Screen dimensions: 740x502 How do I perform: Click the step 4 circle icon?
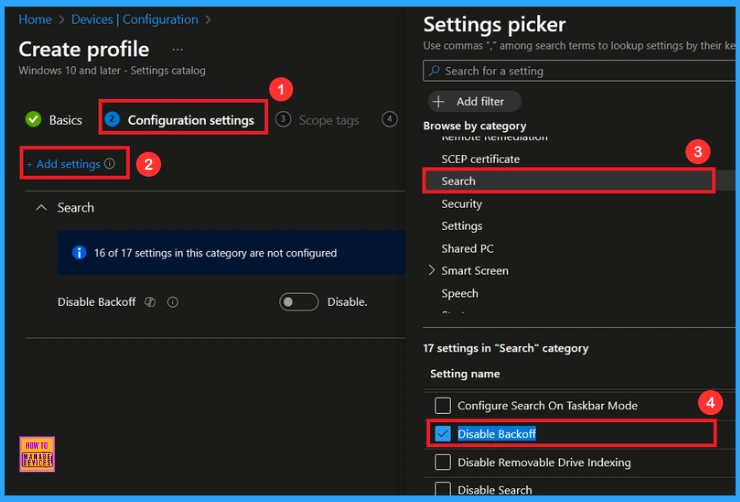click(x=389, y=119)
